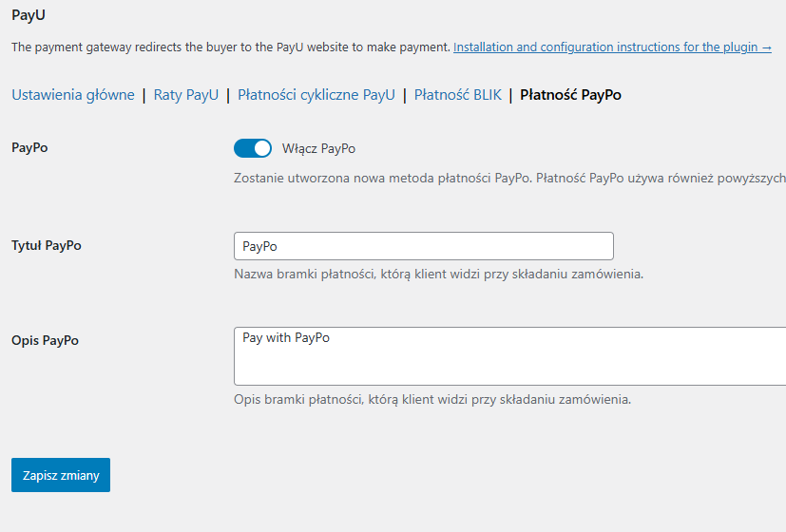The image size is (786, 532).
Task: Open the Płatności cykliczne PayU tab
Action: 316,95
